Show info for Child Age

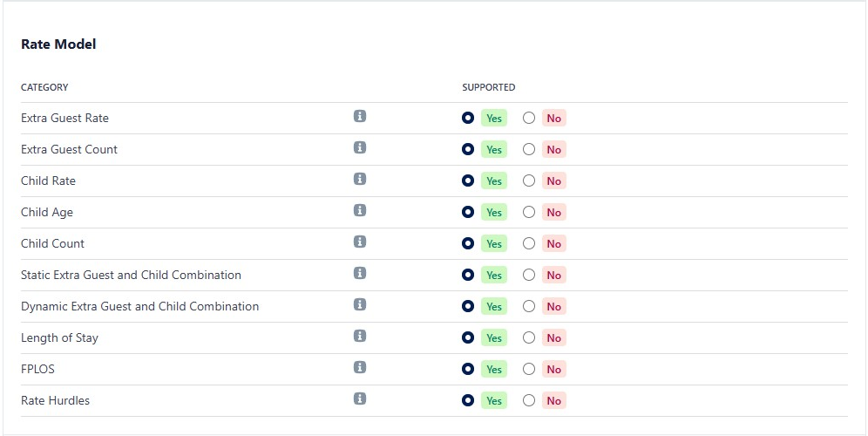[x=360, y=211]
